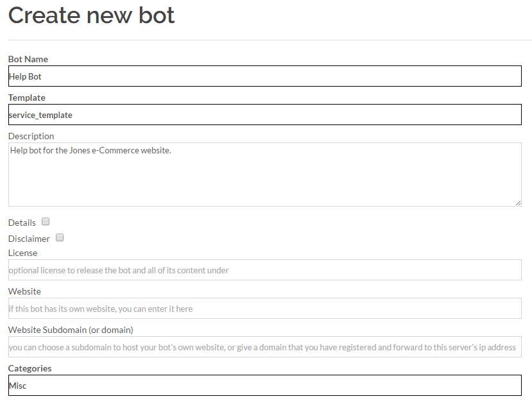
Task: Select the License input field
Action: click(x=264, y=270)
